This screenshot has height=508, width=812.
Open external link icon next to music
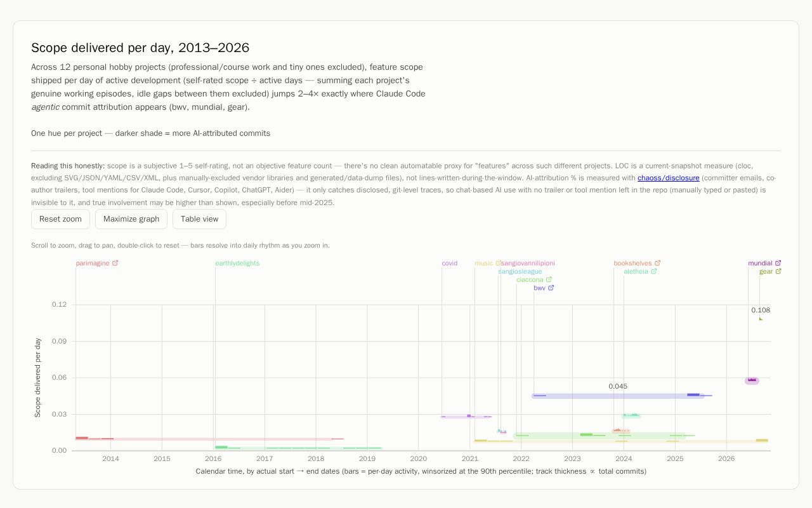tap(498, 263)
